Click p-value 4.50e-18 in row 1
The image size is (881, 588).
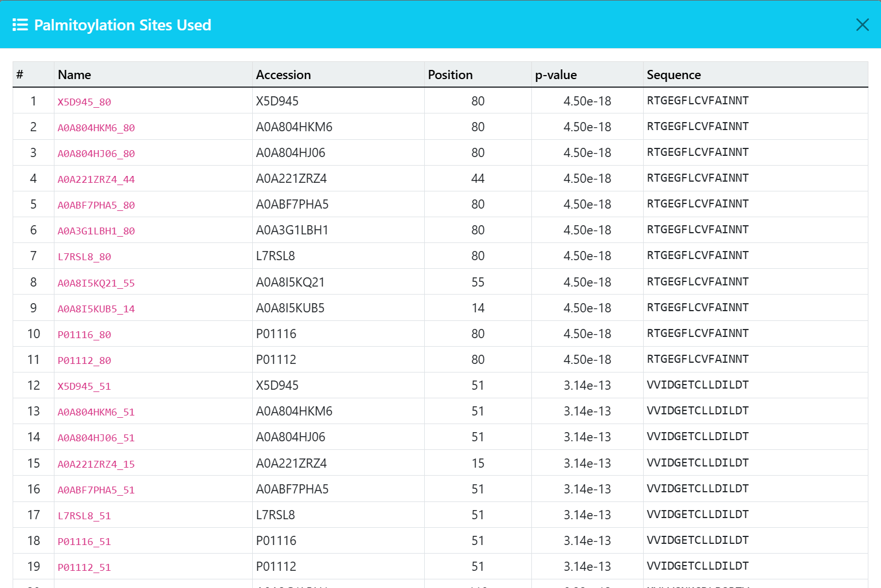coord(587,101)
